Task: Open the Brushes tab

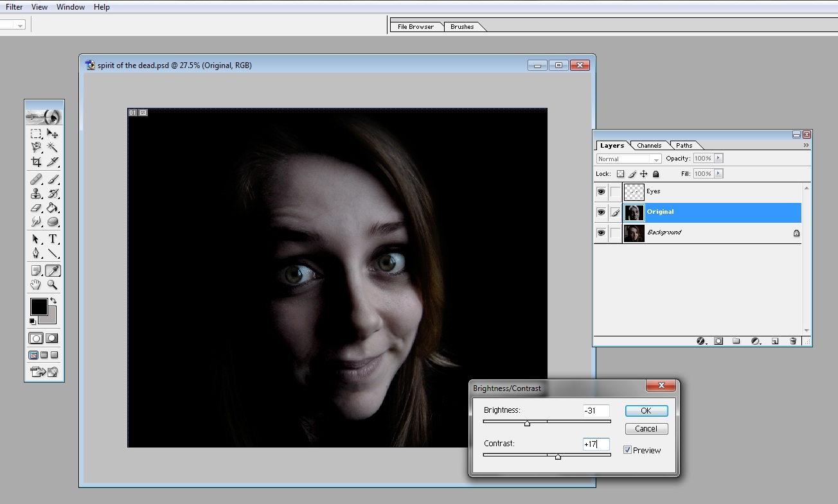Action: pos(462,26)
